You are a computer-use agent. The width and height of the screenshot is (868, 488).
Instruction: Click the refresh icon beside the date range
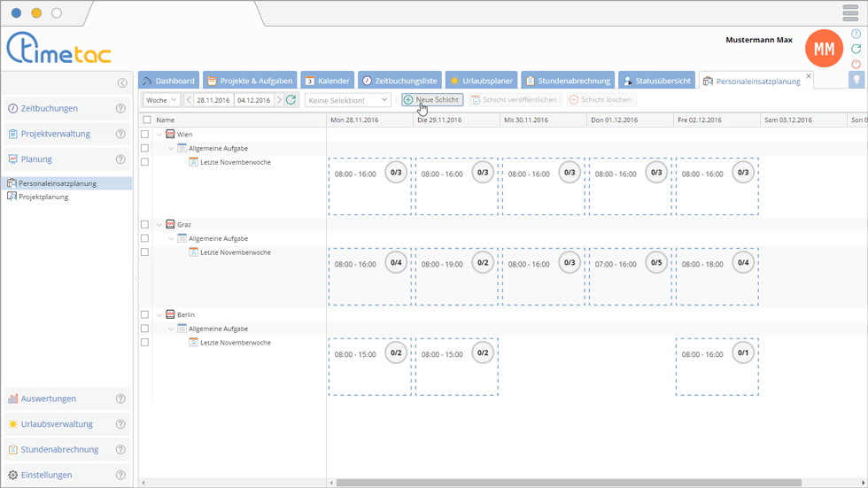[291, 100]
